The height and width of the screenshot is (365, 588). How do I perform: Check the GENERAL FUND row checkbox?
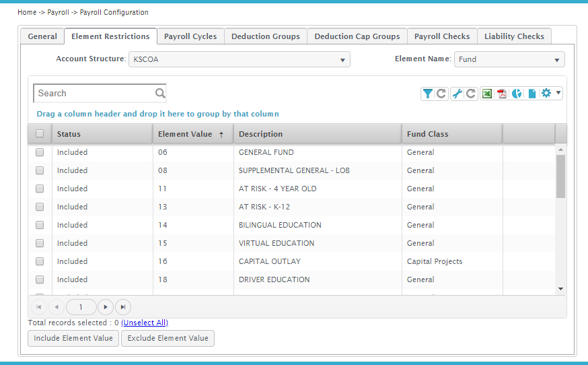pyautogui.click(x=40, y=152)
